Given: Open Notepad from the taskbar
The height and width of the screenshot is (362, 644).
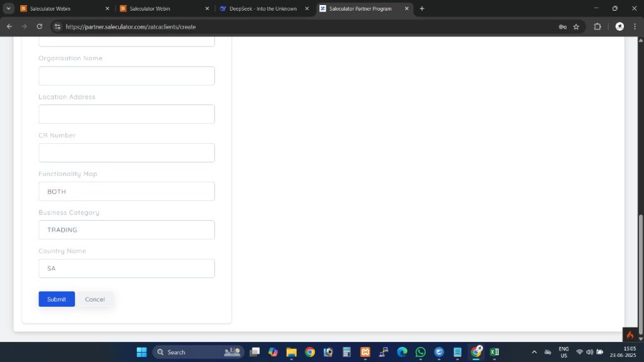Looking at the screenshot, I should [x=458, y=352].
